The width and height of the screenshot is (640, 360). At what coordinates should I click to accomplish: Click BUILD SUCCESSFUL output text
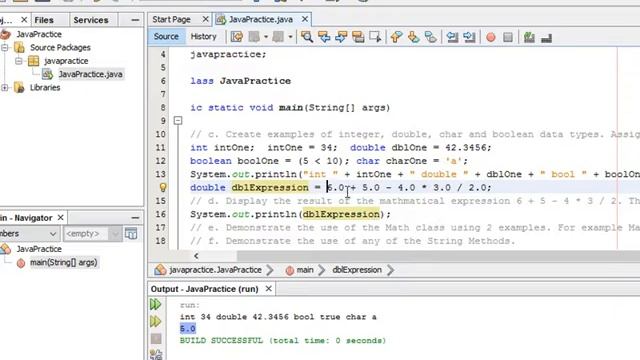tap(282, 340)
